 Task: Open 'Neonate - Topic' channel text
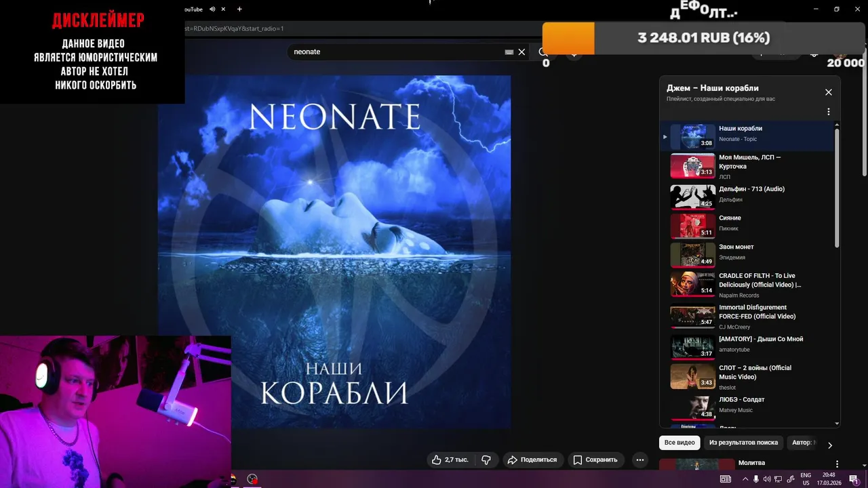click(x=738, y=139)
